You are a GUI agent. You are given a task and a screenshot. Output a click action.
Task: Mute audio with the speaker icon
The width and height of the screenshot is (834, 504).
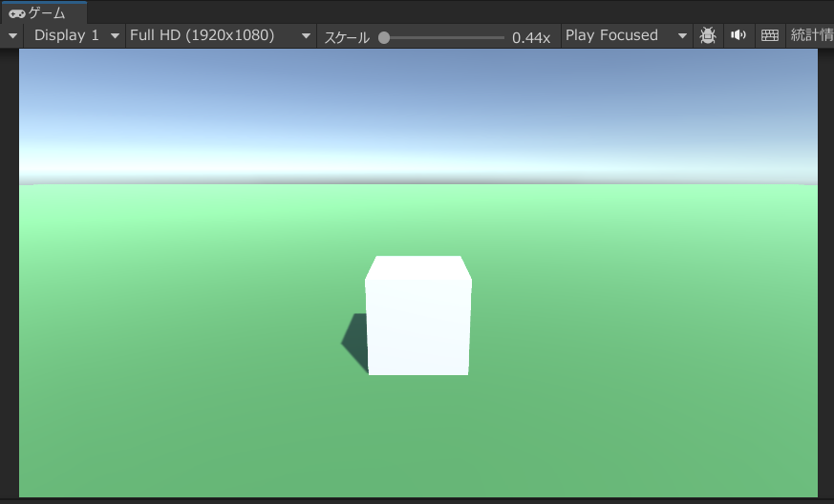tap(738, 35)
